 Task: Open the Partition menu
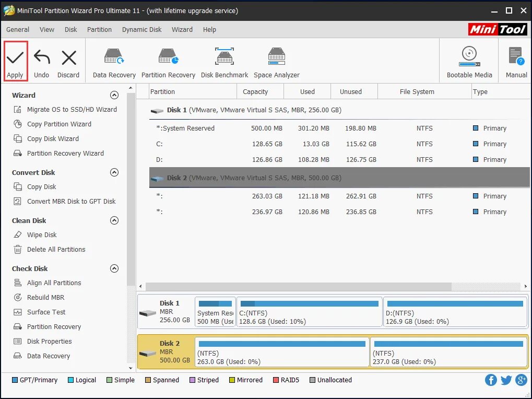pos(99,30)
